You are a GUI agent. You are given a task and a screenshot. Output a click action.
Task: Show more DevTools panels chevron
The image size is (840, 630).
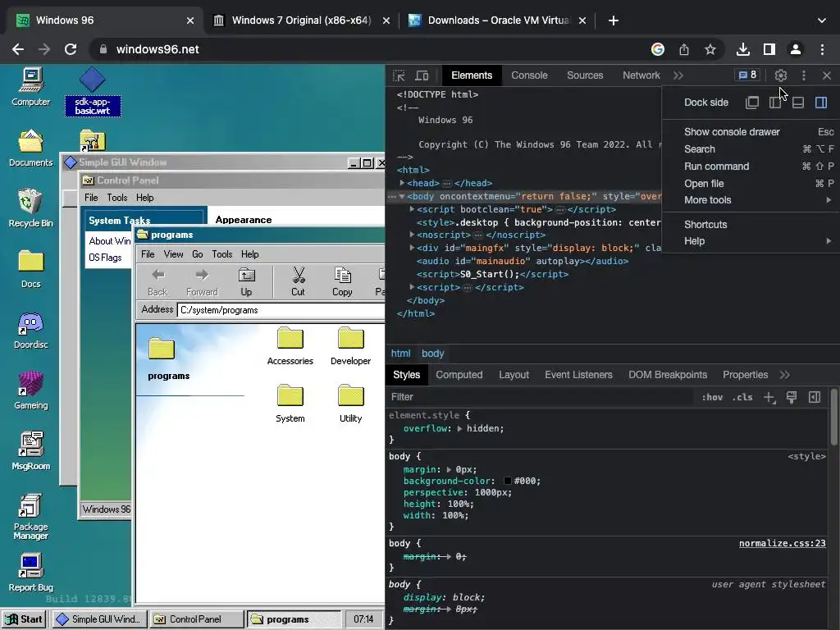(678, 75)
